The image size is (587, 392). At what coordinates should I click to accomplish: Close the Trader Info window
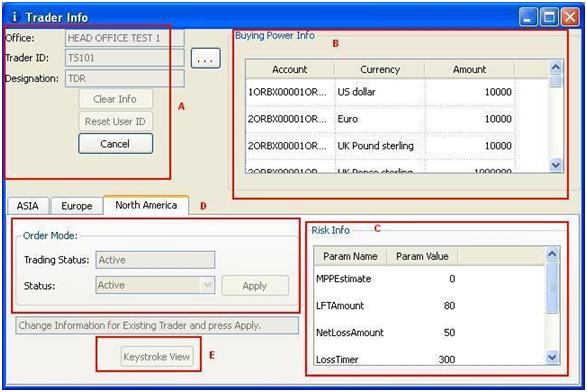click(x=570, y=17)
